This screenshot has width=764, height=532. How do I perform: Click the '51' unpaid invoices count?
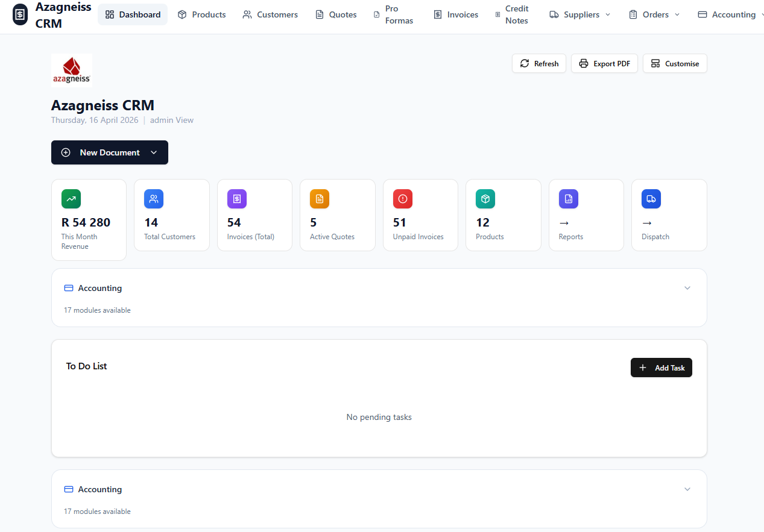pos(400,222)
